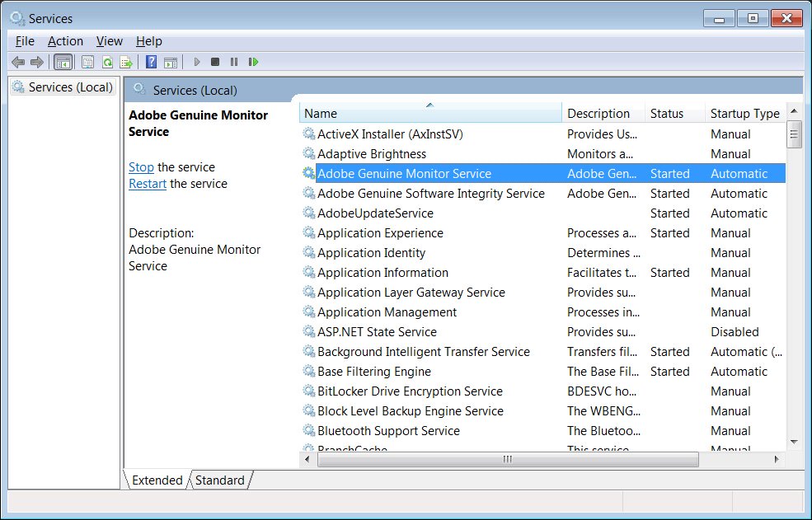Click the gear icon beside Application Identity
812x520 pixels.
[x=309, y=252]
